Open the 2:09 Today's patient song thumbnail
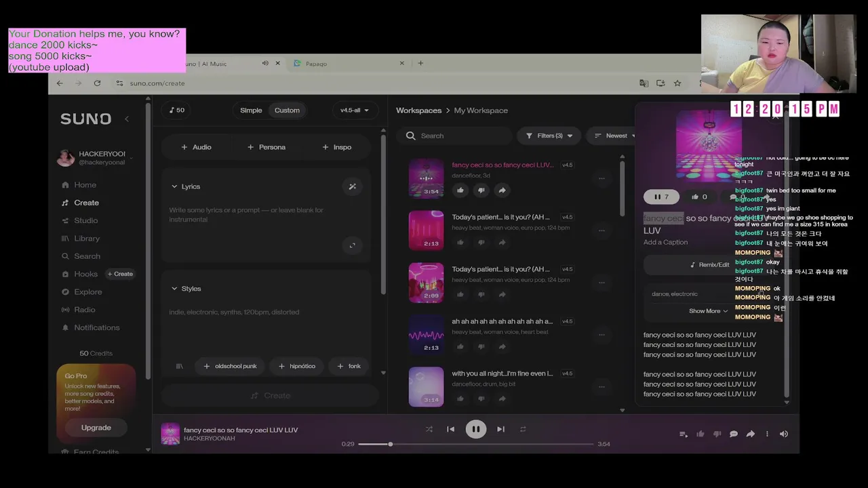868x488 pixels. tap(426, 283)
